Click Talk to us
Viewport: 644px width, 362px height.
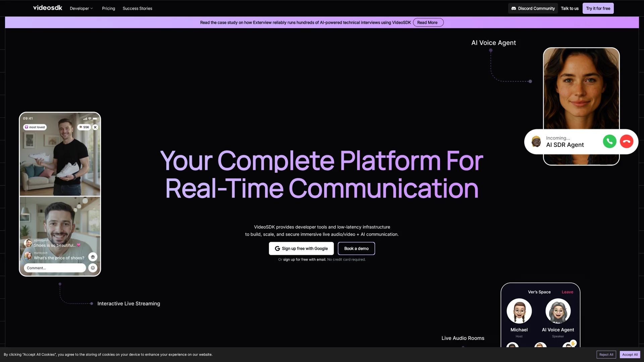click(x=570, y=8)
